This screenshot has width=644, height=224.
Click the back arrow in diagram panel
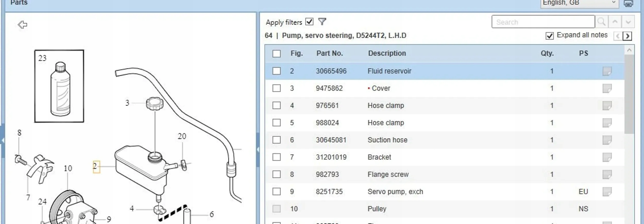(22, 25)
